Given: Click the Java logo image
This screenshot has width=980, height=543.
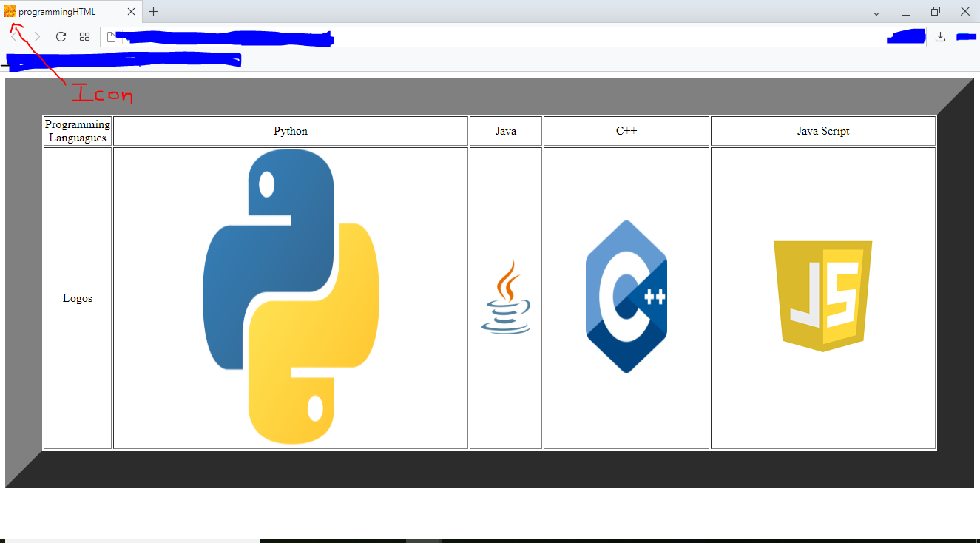Looking at the screenshot, I should (506, 297).
